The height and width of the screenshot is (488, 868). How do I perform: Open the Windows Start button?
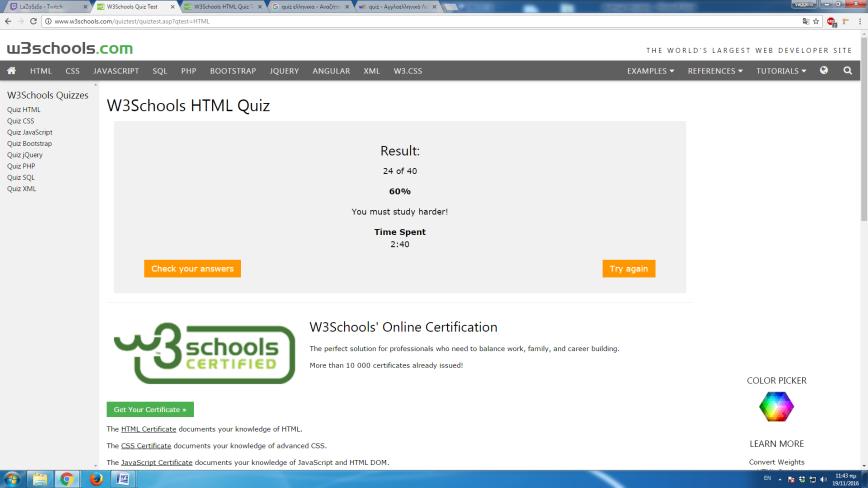pos(12,479)
